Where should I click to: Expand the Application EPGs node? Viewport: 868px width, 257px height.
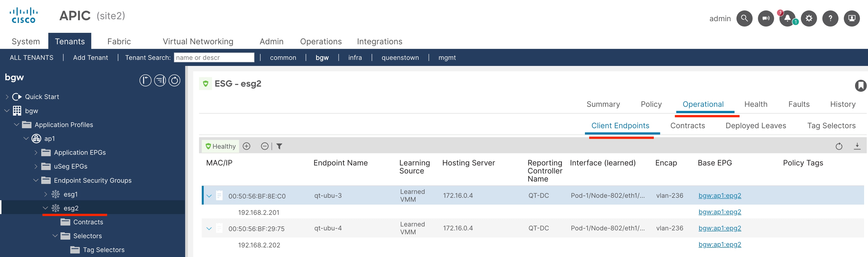36,152
